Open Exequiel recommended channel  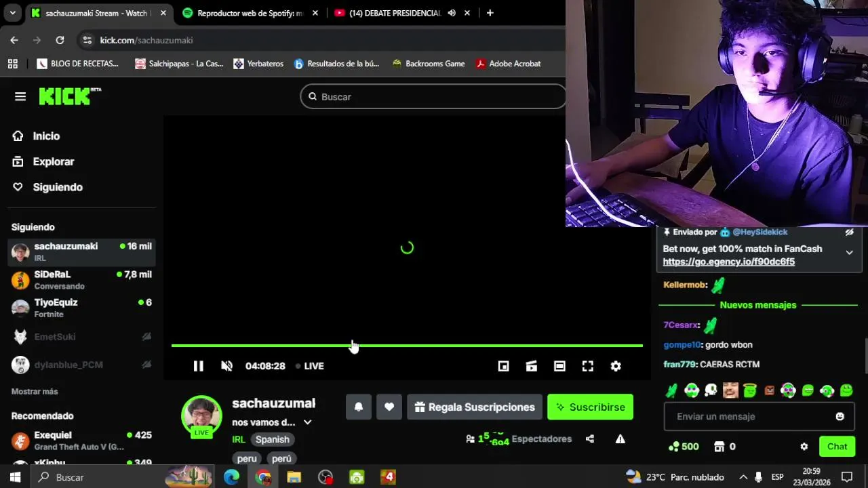click(x=81, y=441)
